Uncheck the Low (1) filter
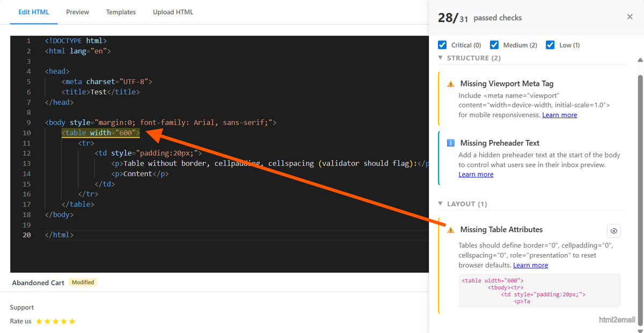644x333 pixels. coord(550,45)
